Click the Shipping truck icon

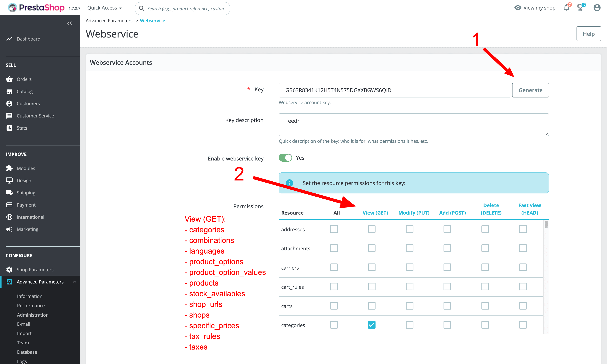coord(9,192)
